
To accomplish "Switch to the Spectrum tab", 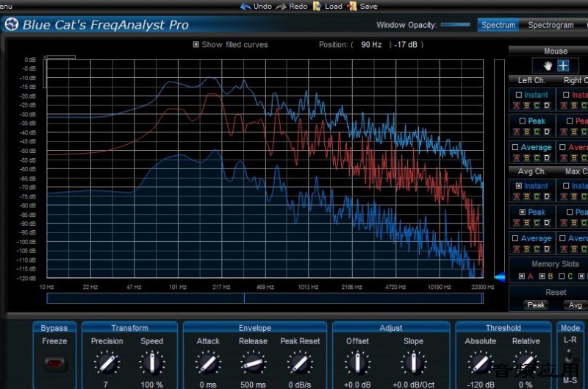I will point(498,25).
